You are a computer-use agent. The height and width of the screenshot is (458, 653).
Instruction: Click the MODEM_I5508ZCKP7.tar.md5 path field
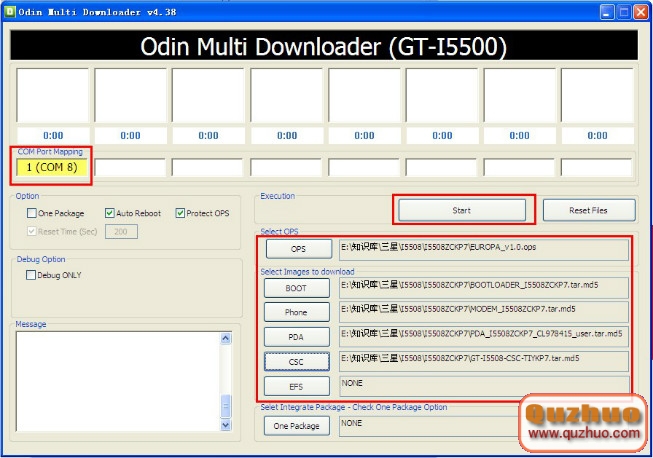point(484,312)
